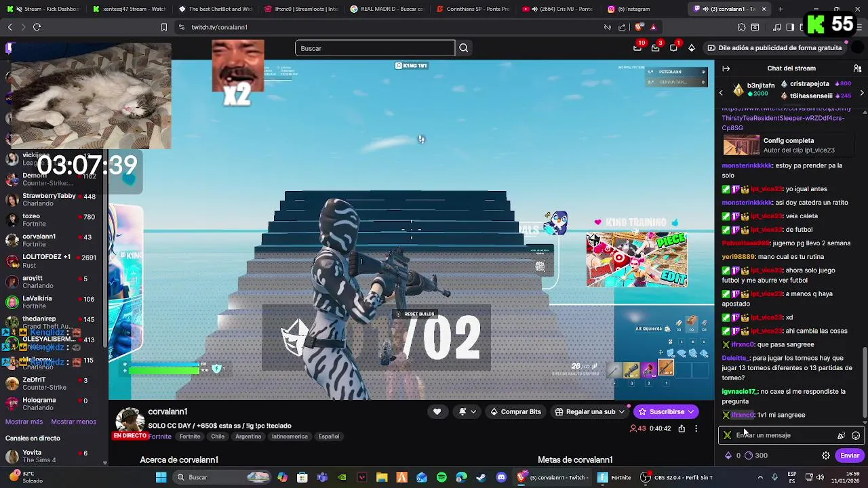Switch to the Corinthians SP tab
The image size is (868, 488).
point(472,9)
